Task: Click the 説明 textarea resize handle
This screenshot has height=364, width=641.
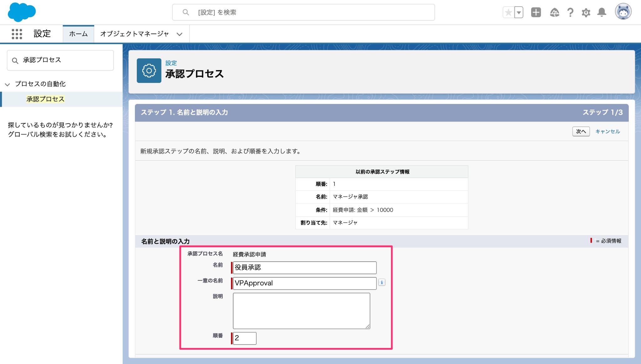Action: pos(367,326)
